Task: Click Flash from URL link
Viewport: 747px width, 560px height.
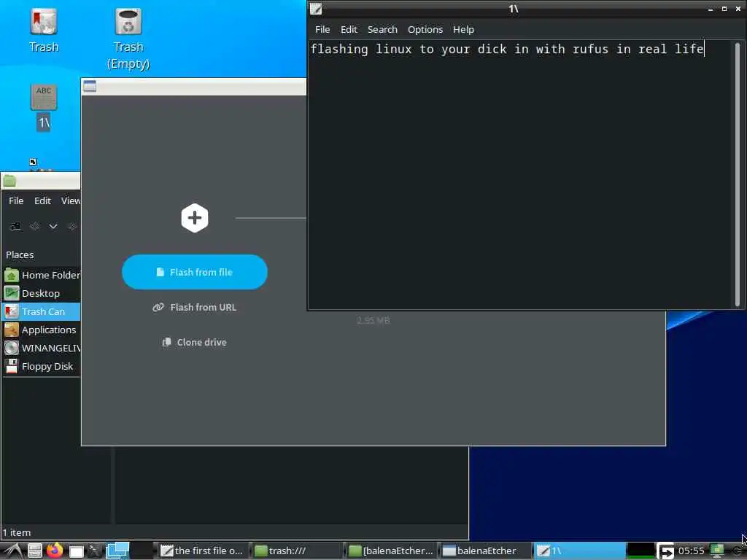Action: pyautogui.click(x=194, y=307)
